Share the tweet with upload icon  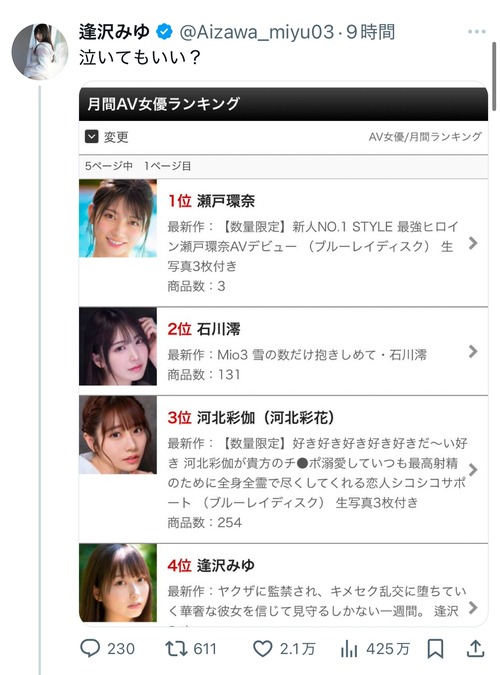tap(475, 648)
